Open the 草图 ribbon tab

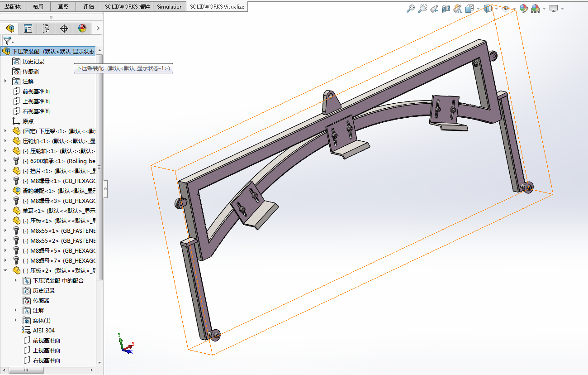[64, 7]
